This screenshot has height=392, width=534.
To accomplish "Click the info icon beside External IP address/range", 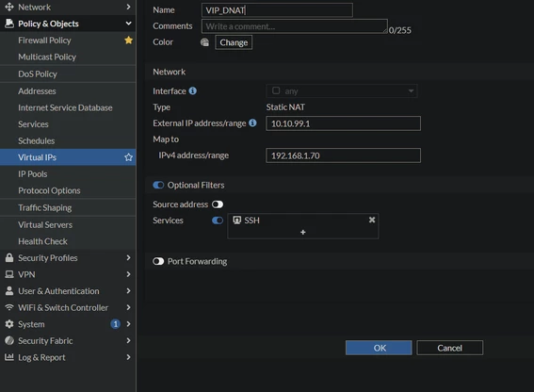I will coord(252,122).
